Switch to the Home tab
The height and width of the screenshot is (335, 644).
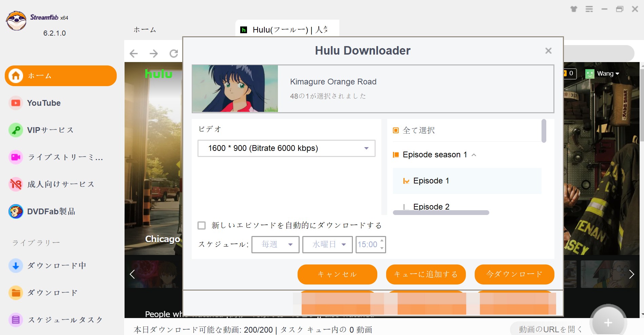tap(145, 30)
